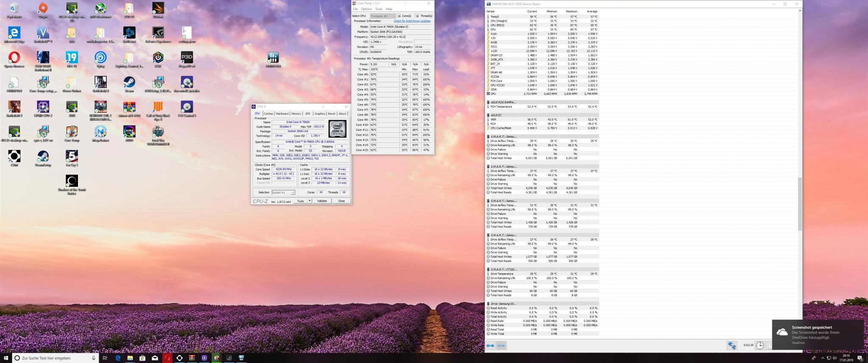
Task: Open the FIFA 19 desktop shortcut
Action: click(x=72, y=59)
